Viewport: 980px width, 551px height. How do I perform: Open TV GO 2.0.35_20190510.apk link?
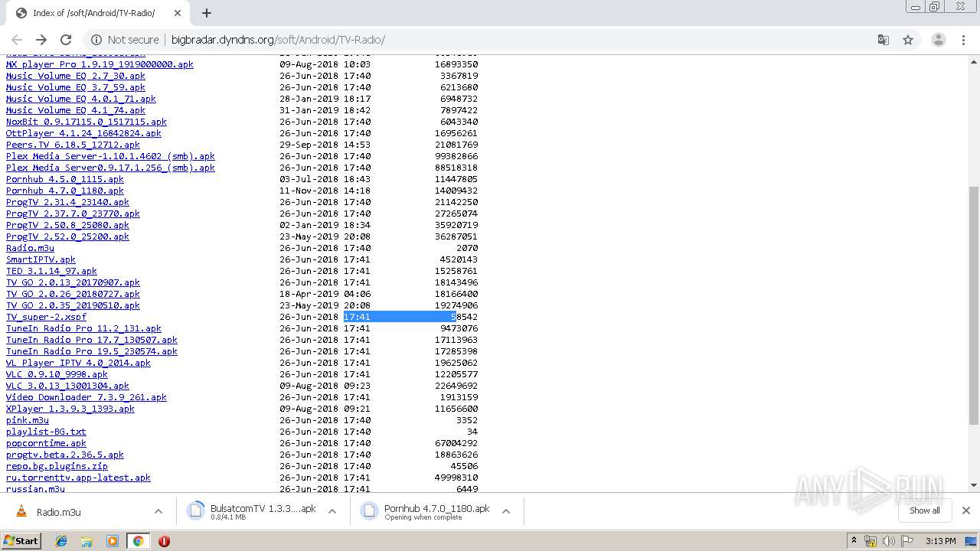pyautogui.click(x=73, y=305)
